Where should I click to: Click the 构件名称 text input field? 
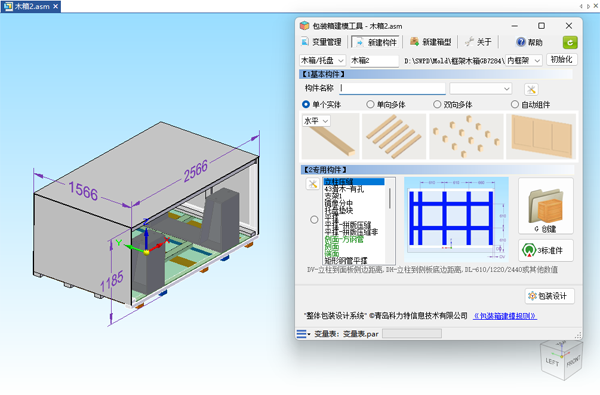coord(392,88)
